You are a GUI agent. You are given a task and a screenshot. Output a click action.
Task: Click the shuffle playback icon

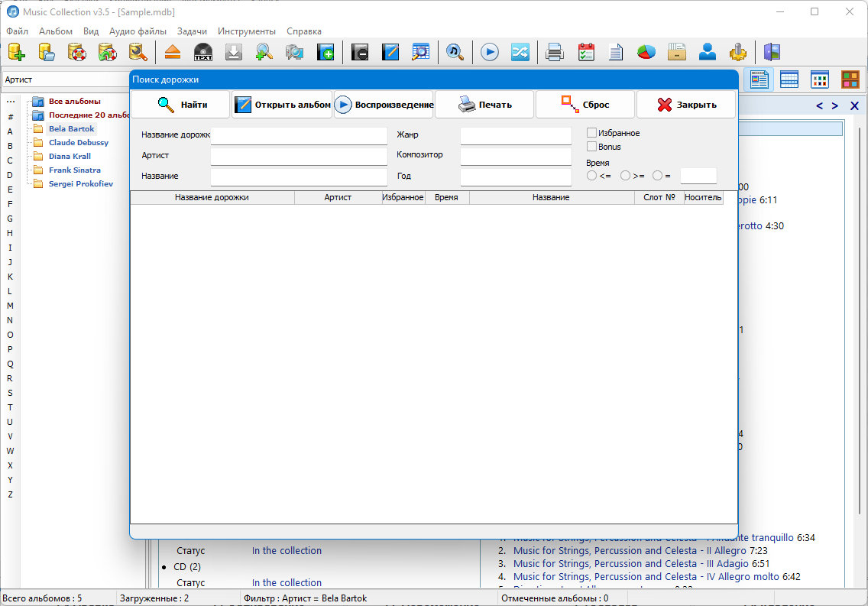[520, 52]
